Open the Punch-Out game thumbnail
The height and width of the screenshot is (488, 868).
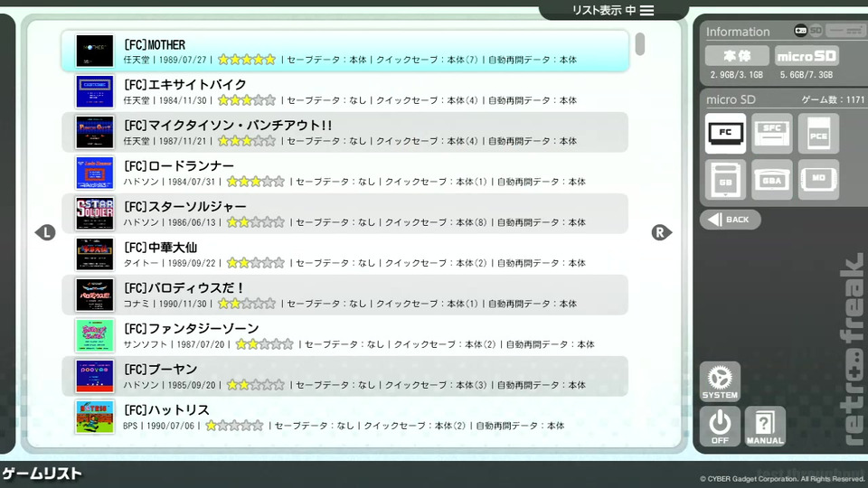coord(95,132)
